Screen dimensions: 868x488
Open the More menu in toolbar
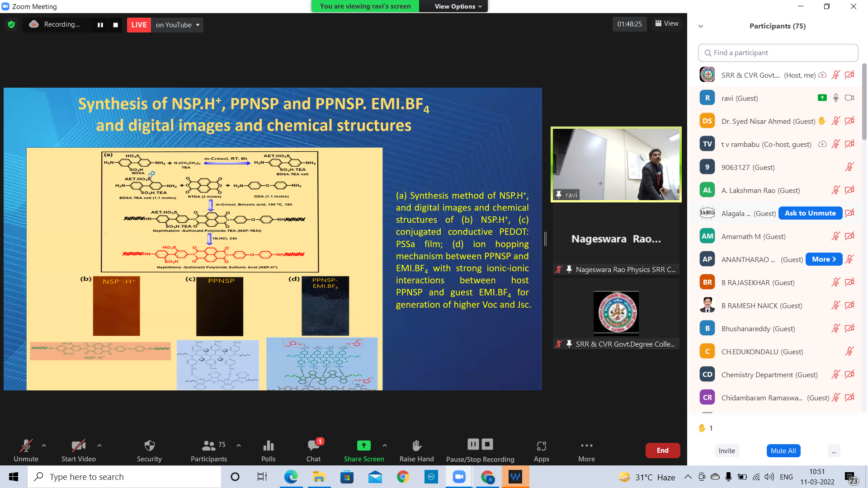point(586,450)
